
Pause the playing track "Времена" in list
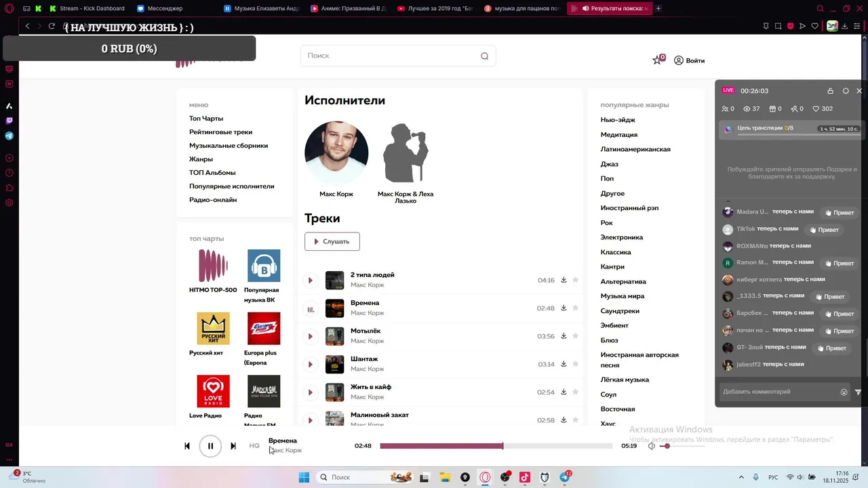[x=310, y=308]
